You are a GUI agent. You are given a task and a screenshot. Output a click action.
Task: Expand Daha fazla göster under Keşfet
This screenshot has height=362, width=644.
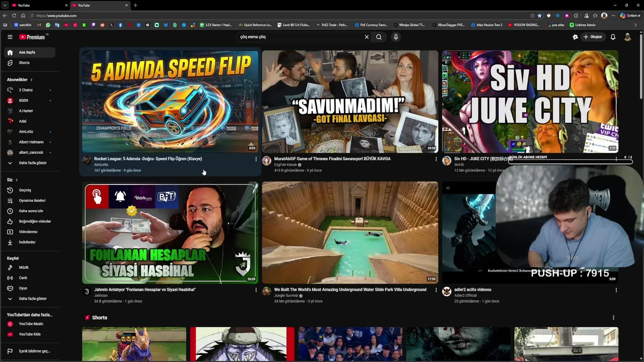tap(30, 299)
